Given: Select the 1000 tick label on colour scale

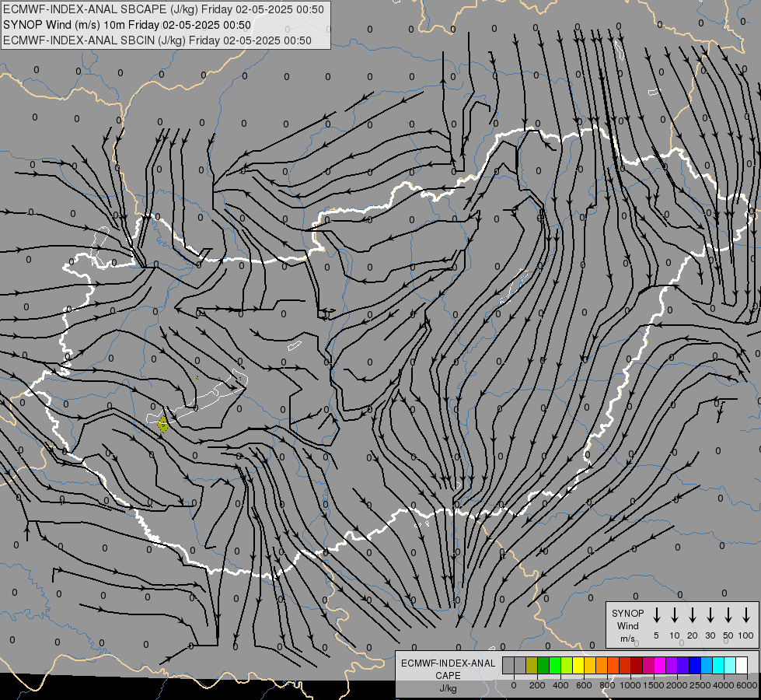Looking at the screenshot, I should pos(630,685).
